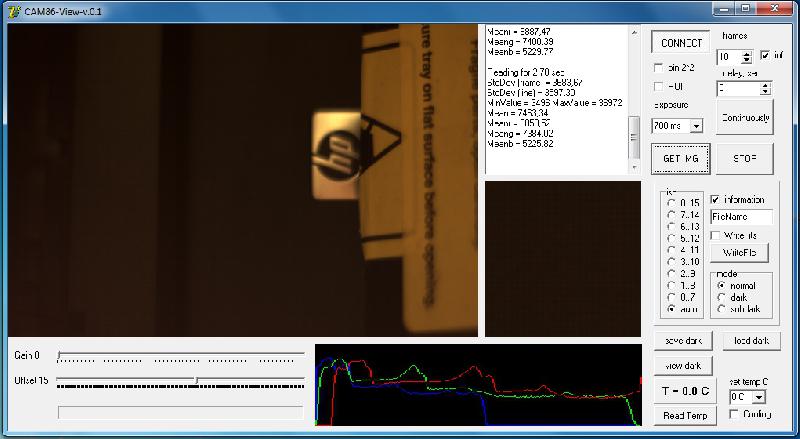
Task: Open the exposure 700 ms dropdown
Action: pyautogui.click(x=696, y=126)
